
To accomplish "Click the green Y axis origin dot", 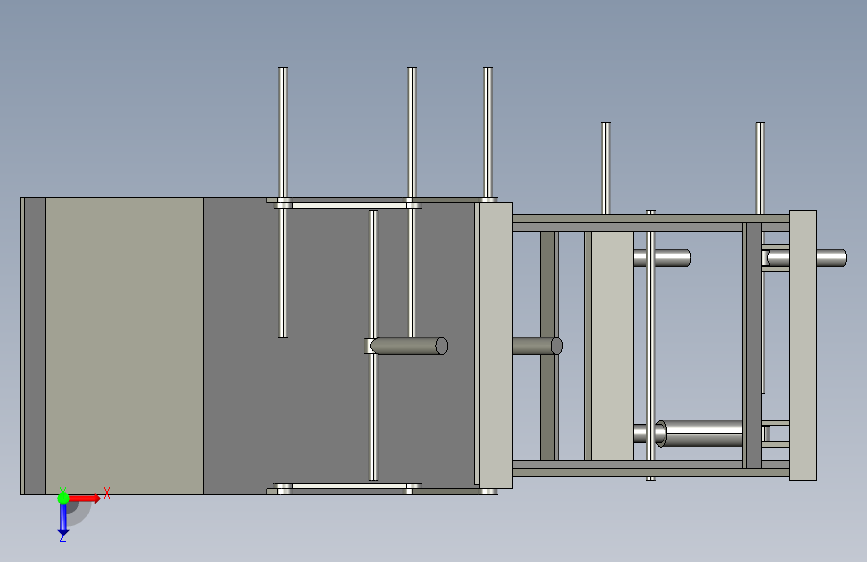I will point(63,498).
